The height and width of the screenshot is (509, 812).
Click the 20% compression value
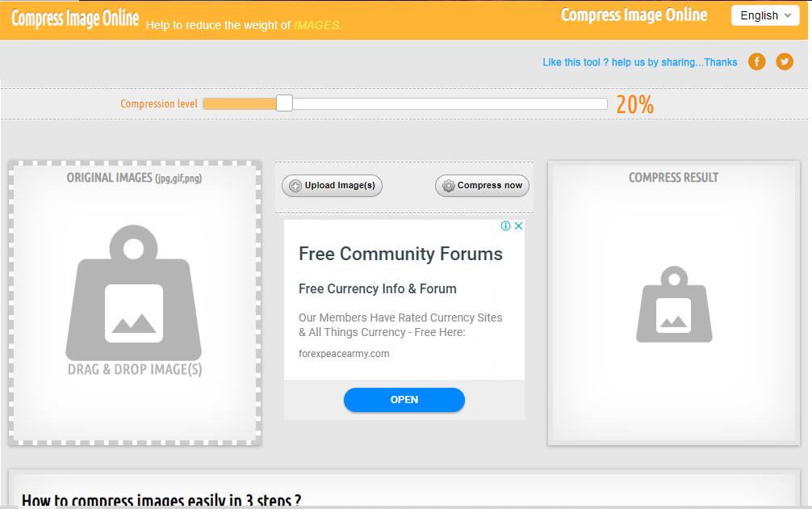point(634,104)
